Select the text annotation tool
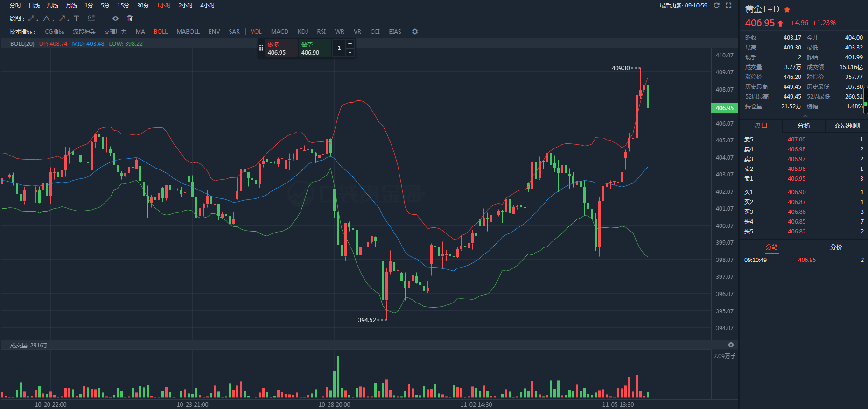The width and height of the screenshot is (868, 409). 77,19
